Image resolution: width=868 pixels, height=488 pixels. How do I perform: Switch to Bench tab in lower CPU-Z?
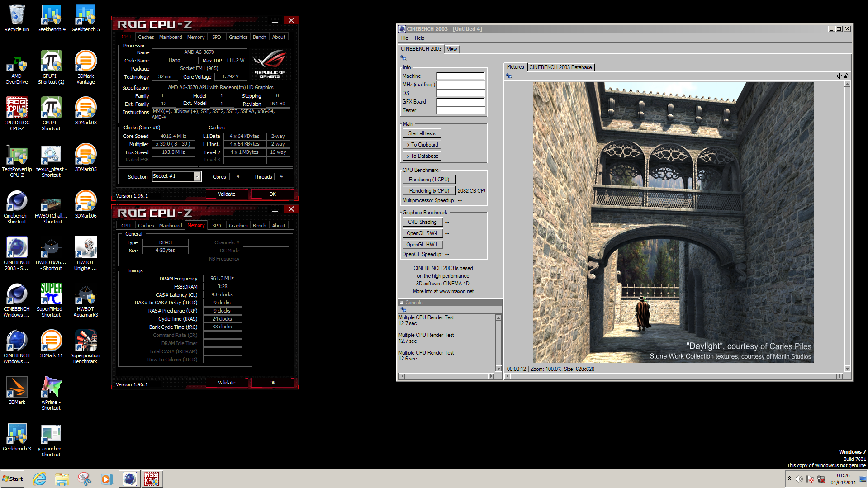(259, 226)
